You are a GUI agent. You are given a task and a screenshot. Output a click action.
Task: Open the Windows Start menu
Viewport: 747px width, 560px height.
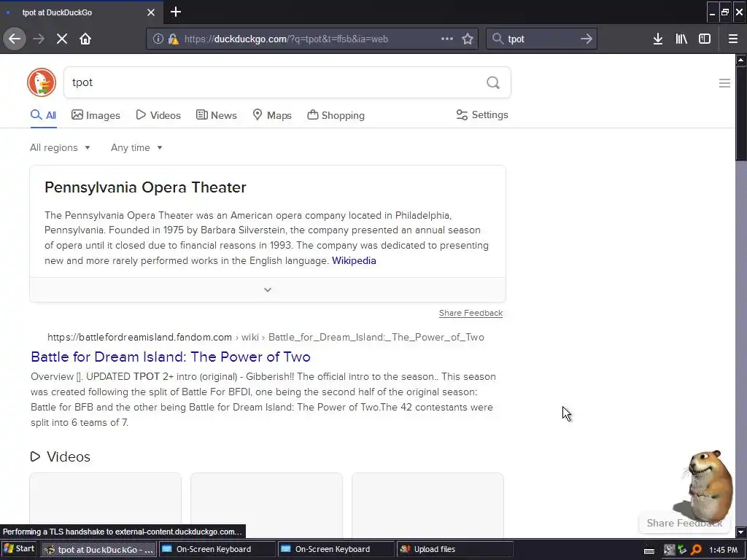click(20, 548)
